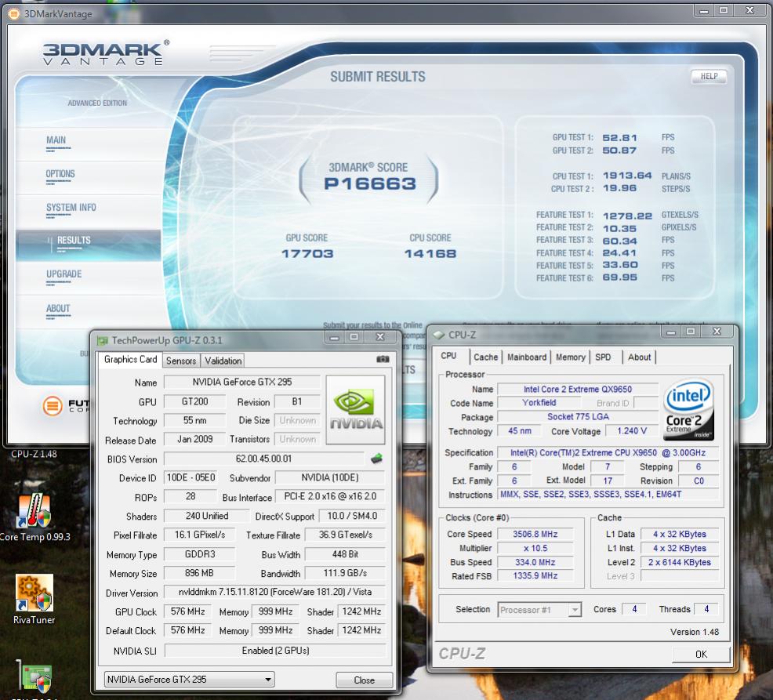The image size is (773, 700).
Task: Click the Futuremark orange logo icon
Action: 53,406
